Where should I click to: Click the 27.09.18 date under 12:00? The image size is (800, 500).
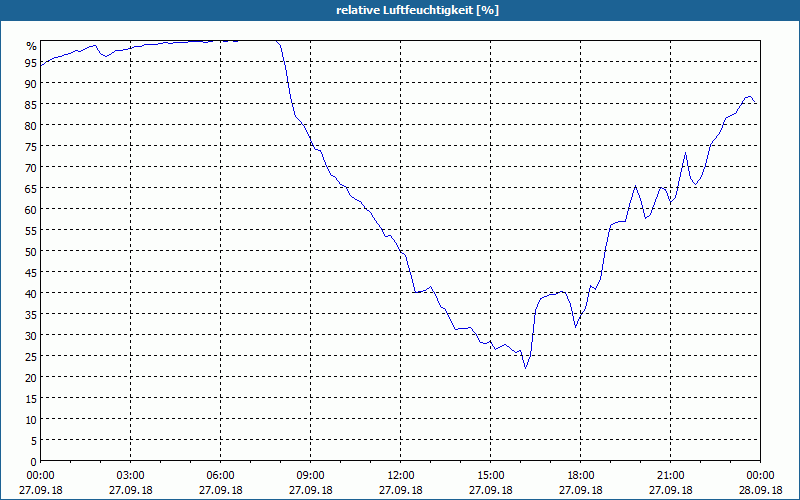(x=401, y=490)
